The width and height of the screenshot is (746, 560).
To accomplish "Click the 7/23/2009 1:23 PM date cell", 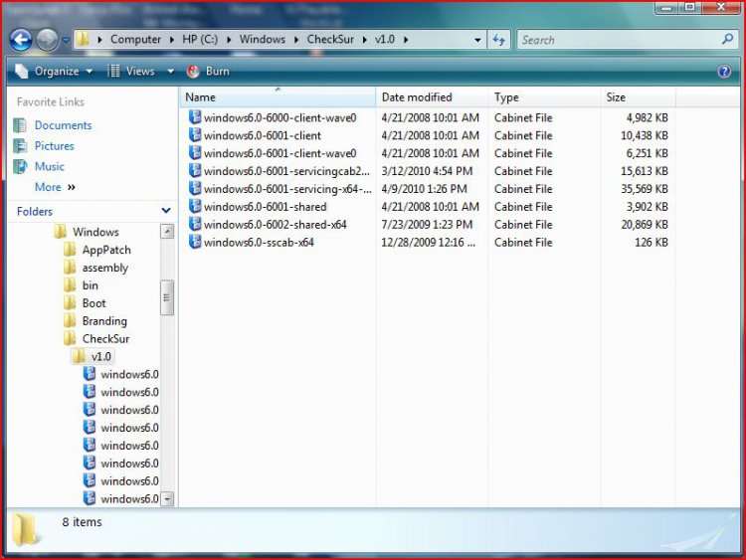I will [x=427, y=225].
